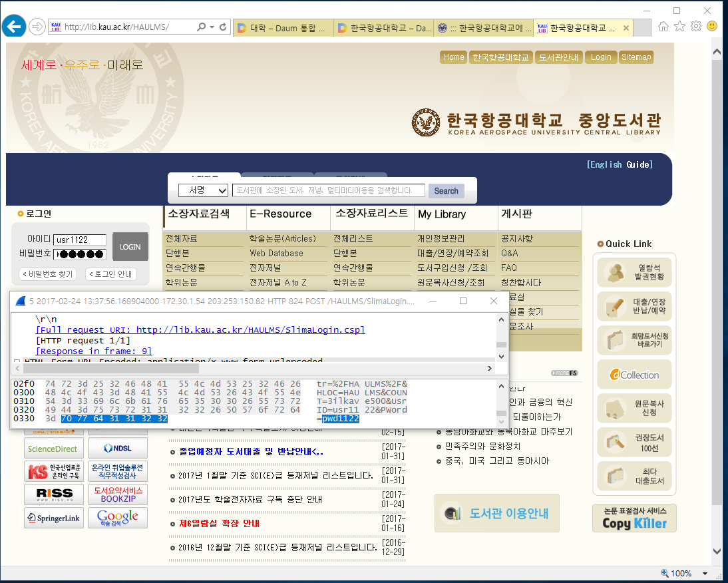Image resolution: width=728 pixels, height=583 pixels.
Task: Open the browser home icon
Action: (x=663, y=27)
